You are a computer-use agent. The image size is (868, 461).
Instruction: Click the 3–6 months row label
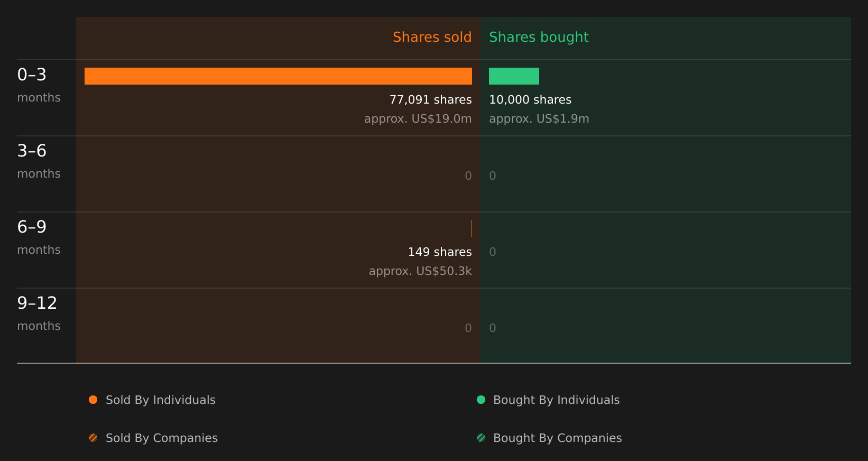[39, 161]
